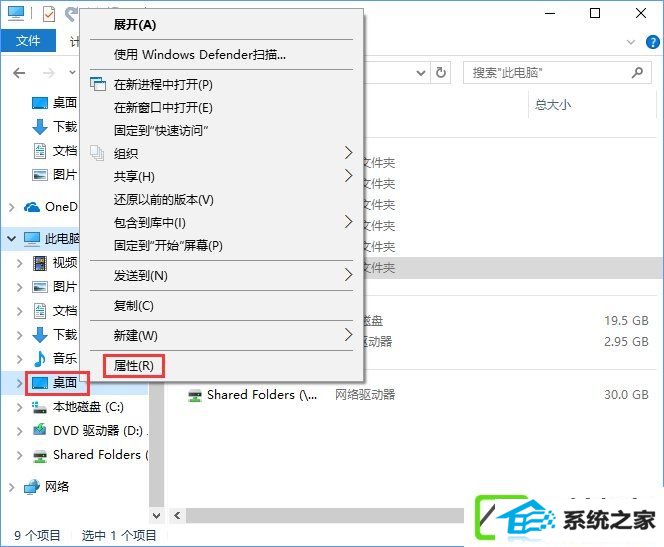Click the navigation pane scroll down arrow
This screenshot has height=547, width=664.
click(x=157, y=516)
